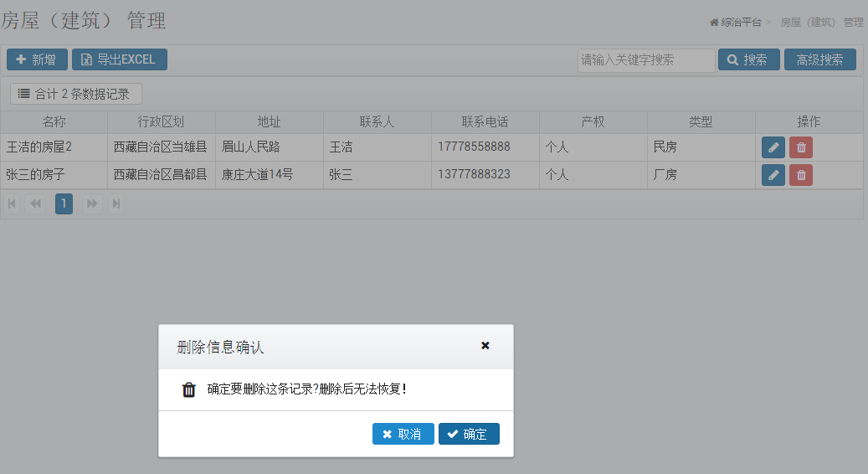This screenshot has width=868, height=474.
Task: Select the 民房 type cell
Action: click(701, 147)
